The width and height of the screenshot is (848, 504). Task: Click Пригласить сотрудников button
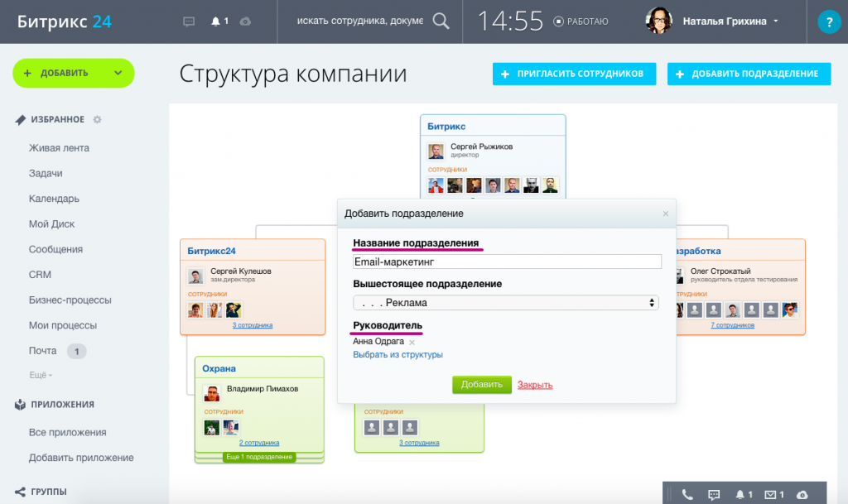(574, 74)
